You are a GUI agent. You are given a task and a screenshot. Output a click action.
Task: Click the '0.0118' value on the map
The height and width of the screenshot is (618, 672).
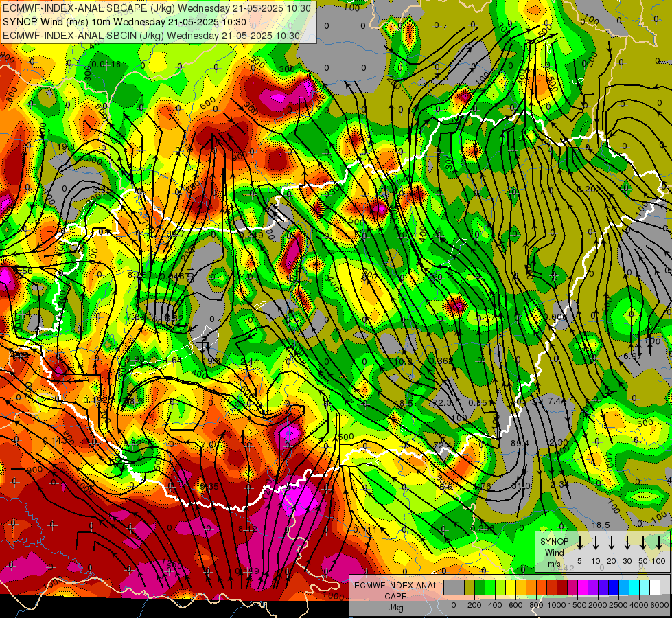[106, 65]
